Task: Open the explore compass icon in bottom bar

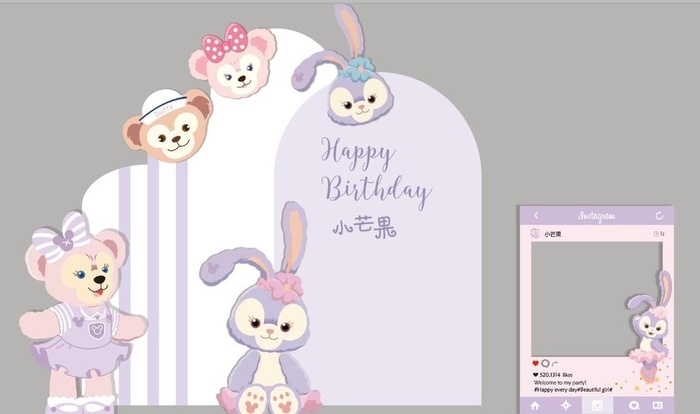Action: pyautogui.click(x=566, y=406)
